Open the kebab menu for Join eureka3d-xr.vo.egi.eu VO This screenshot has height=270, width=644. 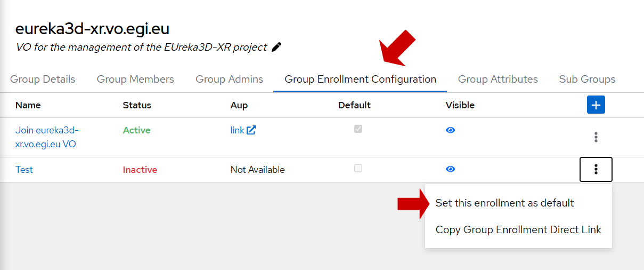596,137
